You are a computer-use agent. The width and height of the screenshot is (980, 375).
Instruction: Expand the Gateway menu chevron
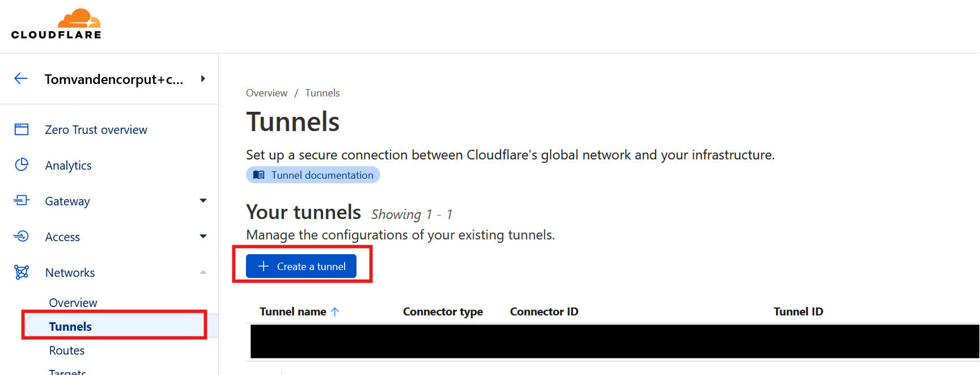(203, 200)
